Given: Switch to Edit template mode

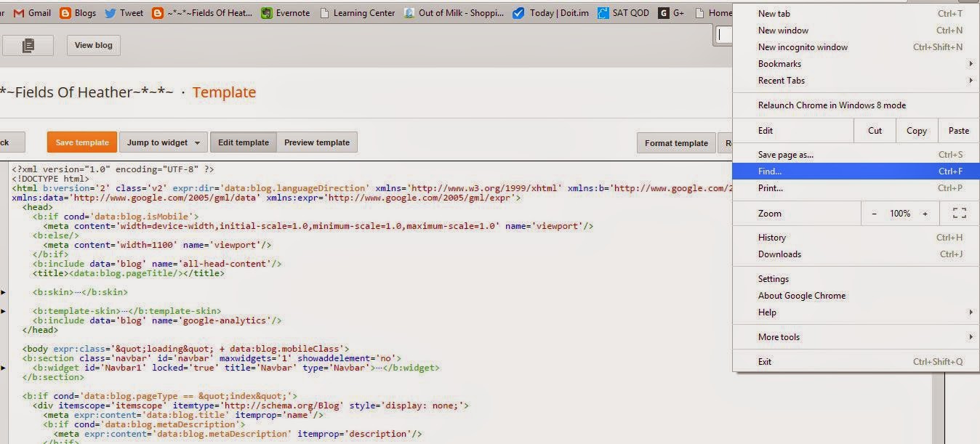Looking at the screenshot, I should pyautogui.click(x=244, y=142).
